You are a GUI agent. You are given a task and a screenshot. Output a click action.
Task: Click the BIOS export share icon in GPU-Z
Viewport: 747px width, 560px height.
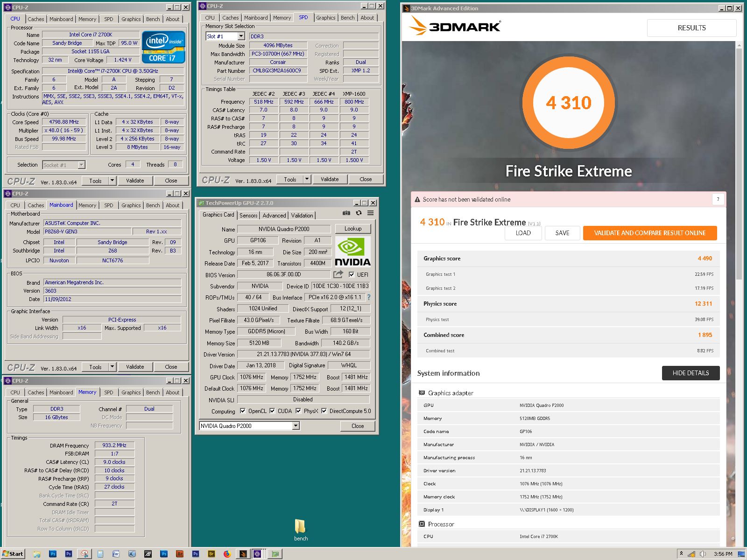pyautogui.click(x=338, y=274)
